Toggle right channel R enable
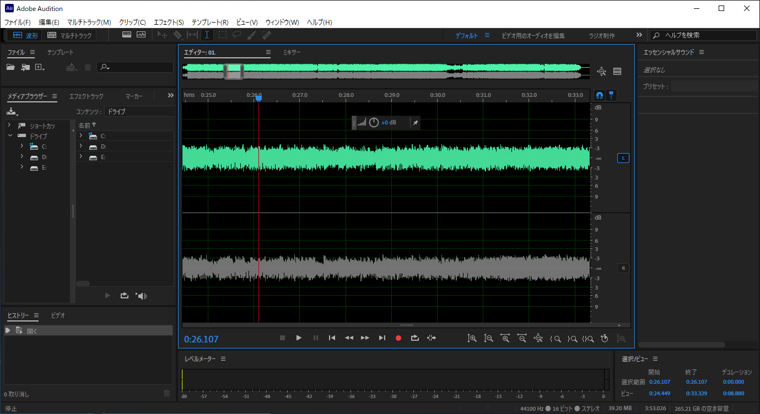 click(x=623, y=268)
